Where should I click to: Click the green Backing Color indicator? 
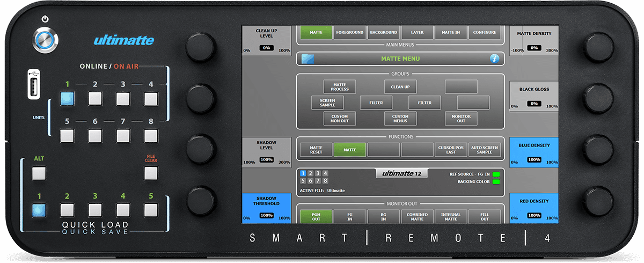click(495, 182)
